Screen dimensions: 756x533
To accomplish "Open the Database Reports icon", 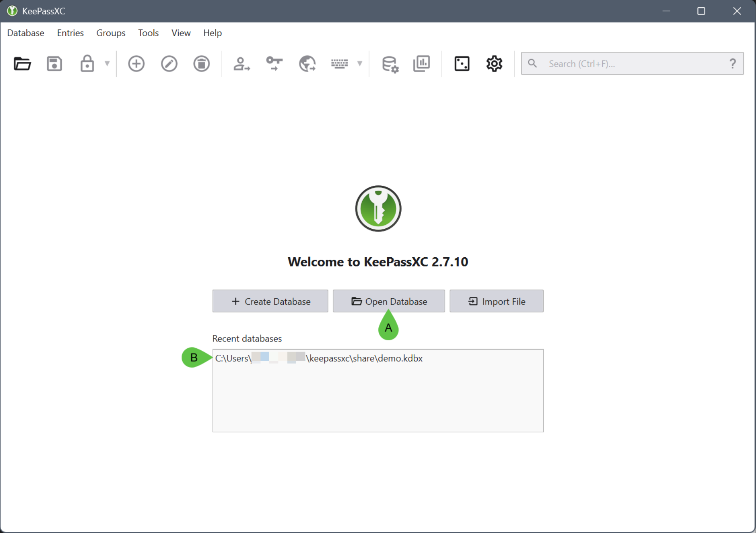I will [422, 63].
